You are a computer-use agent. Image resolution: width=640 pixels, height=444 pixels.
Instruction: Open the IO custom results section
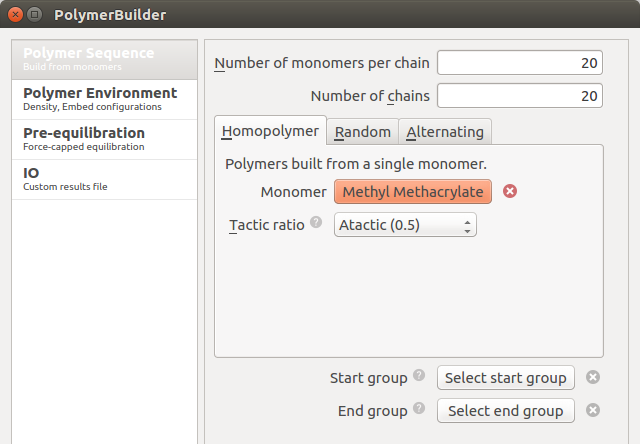(x=104, y=179)
